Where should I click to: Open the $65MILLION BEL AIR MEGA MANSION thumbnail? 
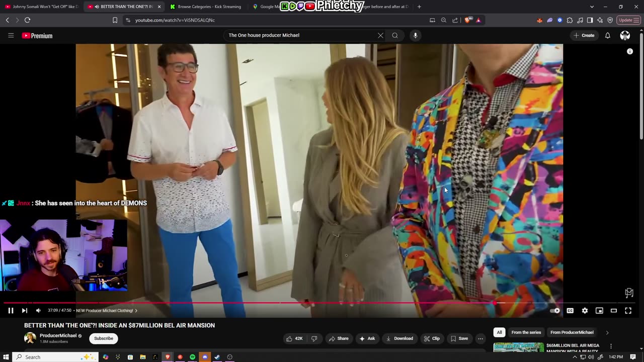coord(519,347)
